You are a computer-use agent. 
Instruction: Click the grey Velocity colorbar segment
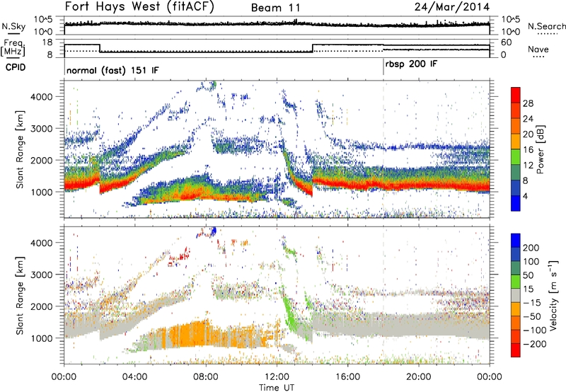[516, 295]
